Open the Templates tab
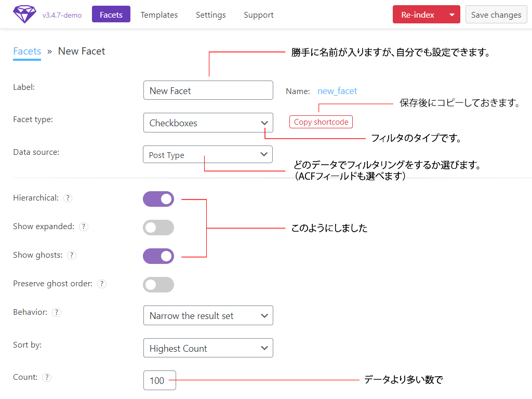 [x=159, y=15]
